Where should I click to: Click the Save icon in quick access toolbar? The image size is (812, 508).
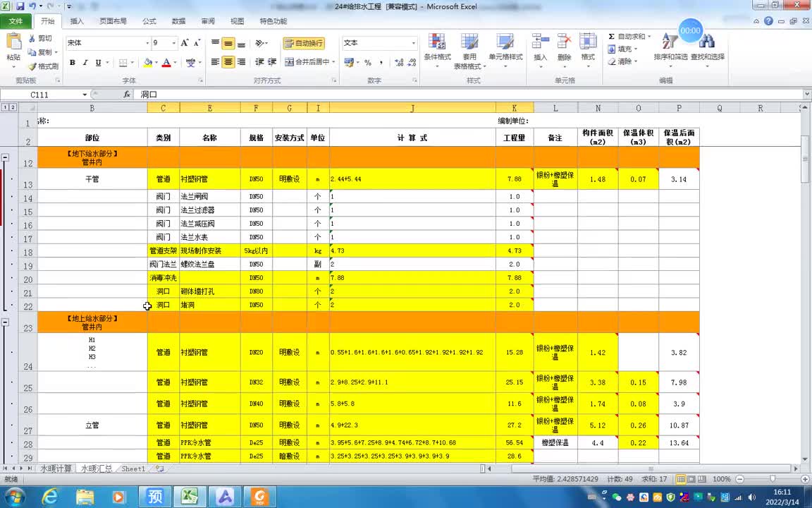pos(20,7)
